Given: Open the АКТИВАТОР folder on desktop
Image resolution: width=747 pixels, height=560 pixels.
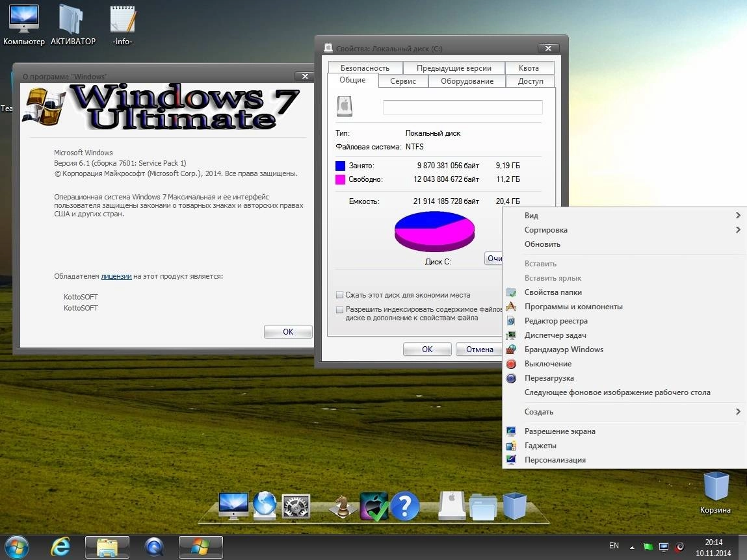Looking at the screenshot, I should 72,24.
